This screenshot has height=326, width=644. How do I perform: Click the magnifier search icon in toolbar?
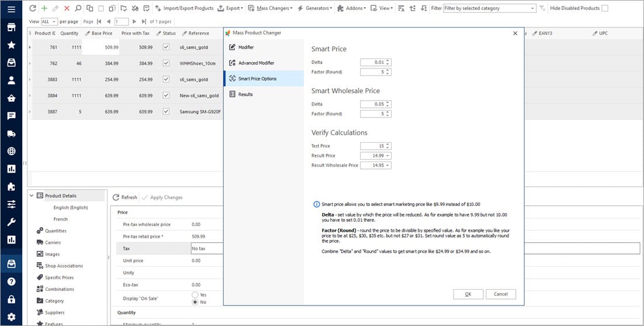click(78, 8)
